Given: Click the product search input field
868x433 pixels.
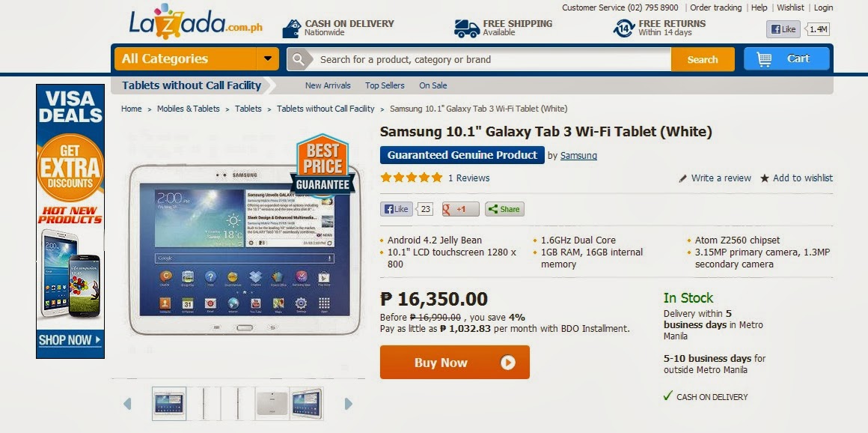Looking at the screenshot, I should [x=492, y=59].
